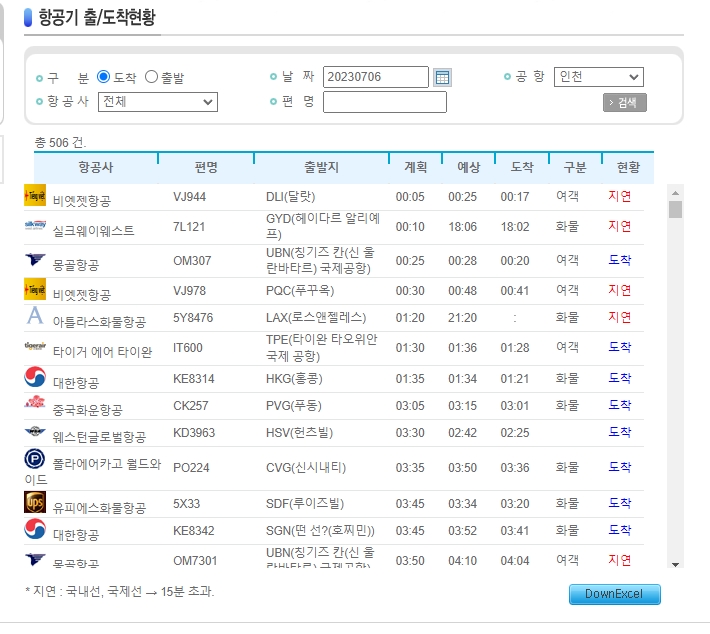Click the 편명 column header

206,167
